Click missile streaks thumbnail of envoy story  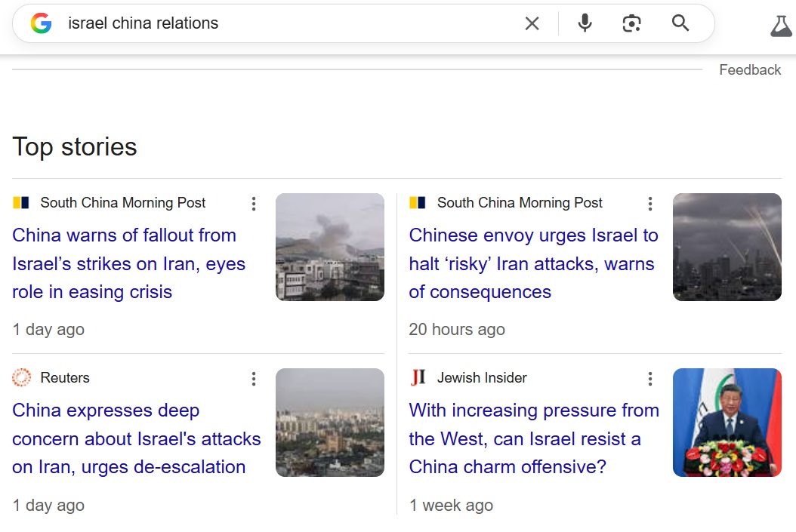click(727, 247)
